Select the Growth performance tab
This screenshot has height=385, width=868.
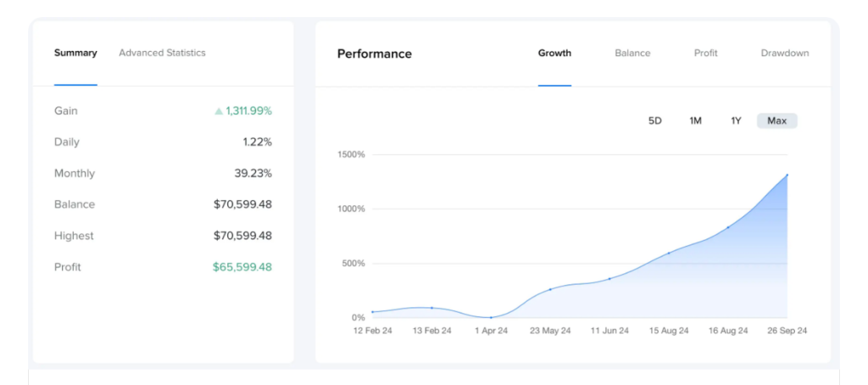pos(554,53)
